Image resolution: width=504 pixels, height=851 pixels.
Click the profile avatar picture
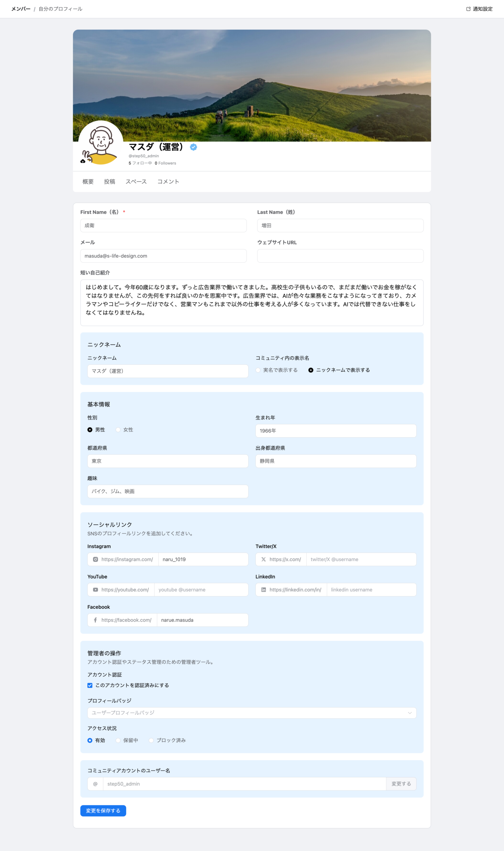101,143
